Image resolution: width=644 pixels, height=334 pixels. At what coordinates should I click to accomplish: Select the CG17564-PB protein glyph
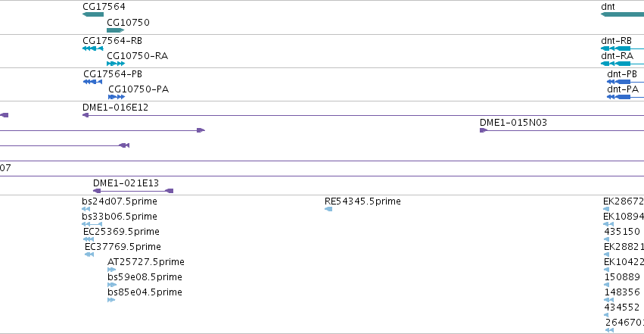[x=93, y=82]
